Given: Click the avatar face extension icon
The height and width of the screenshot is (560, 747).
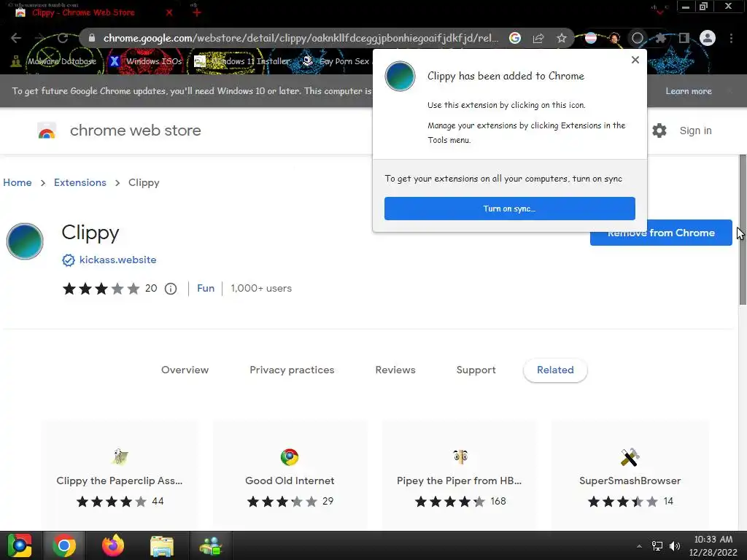Looking at the screenshot, I should [614, 38].
